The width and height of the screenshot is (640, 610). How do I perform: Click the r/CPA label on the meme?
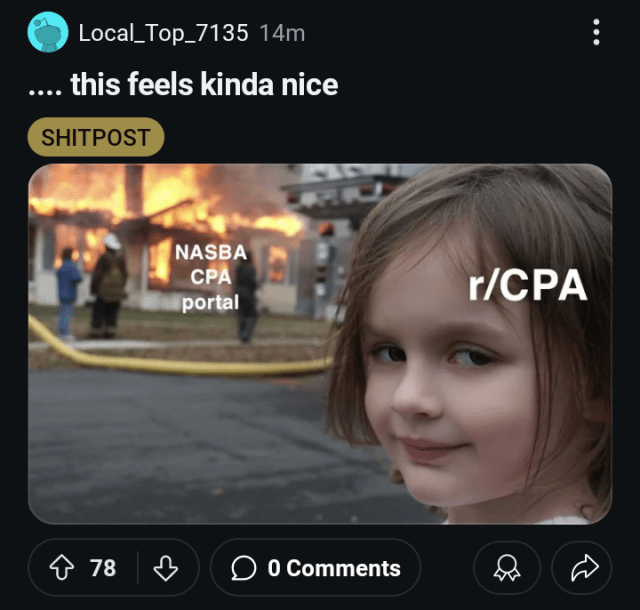tap(527, 285)
